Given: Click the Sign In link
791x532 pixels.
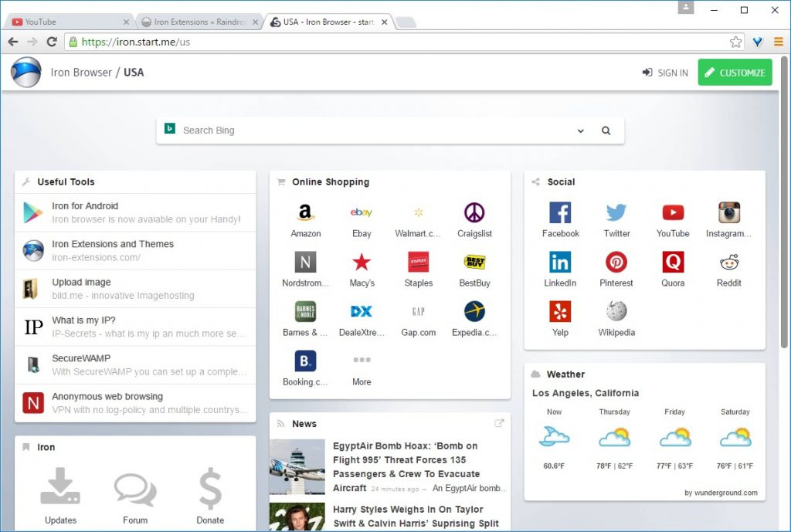Looking at the screenshot, I should point(664,73).
